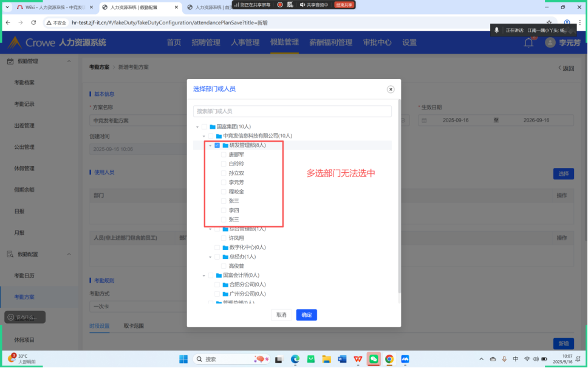Click the Crowe logo
Viewport: 588px width, 368px height.
[x=32, y=43]
